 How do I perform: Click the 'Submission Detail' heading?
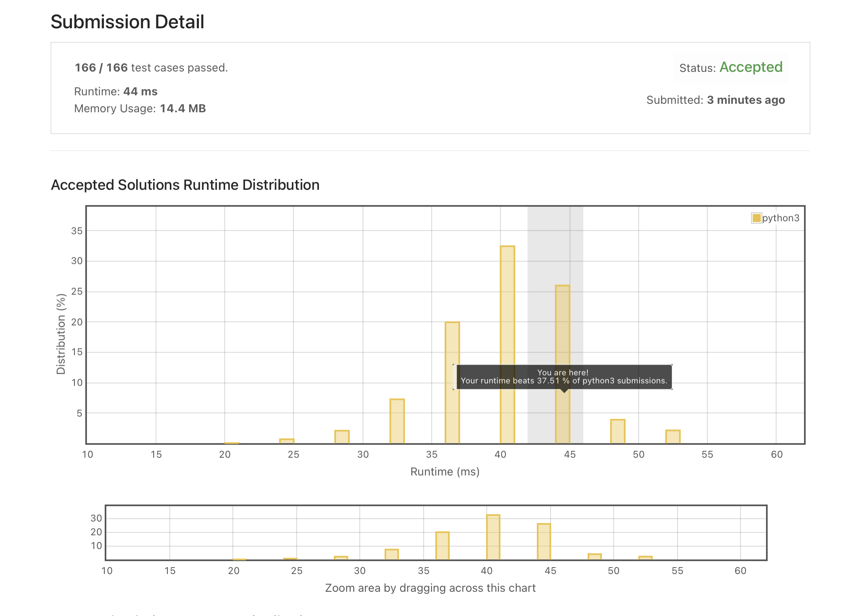(127, 22)
